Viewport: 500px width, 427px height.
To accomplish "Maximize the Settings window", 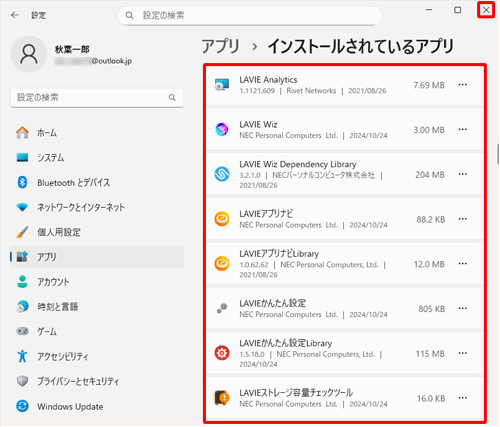I will point(458,10).
